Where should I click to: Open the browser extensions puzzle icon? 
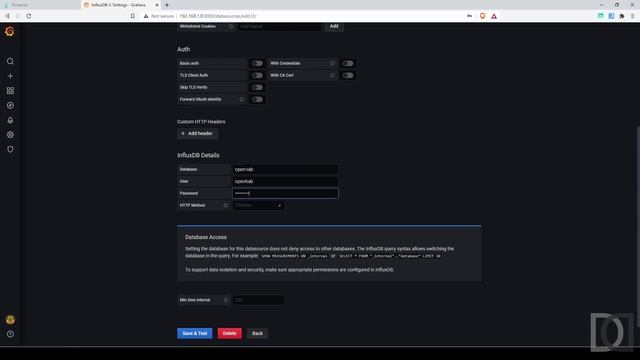(x=622, y=16)
